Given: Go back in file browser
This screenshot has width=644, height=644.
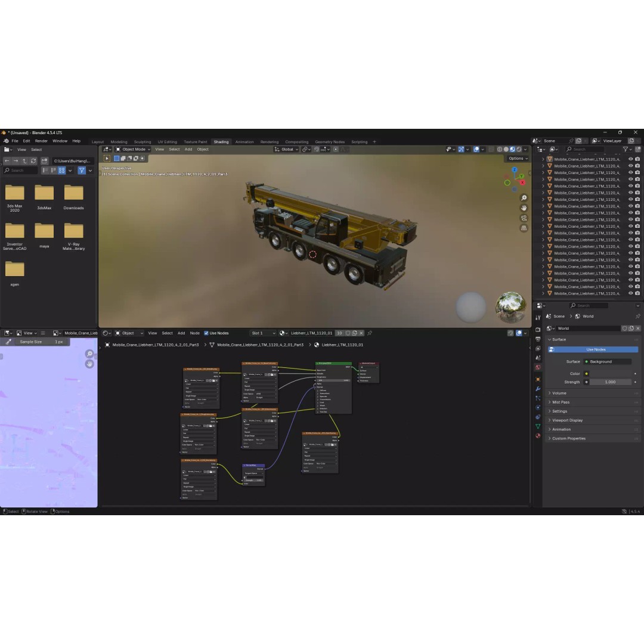Looking at the screenshot, I should 7,161.
